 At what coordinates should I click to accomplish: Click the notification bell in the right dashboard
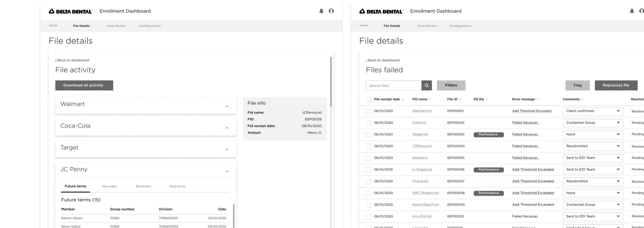[x=632, y=11]
